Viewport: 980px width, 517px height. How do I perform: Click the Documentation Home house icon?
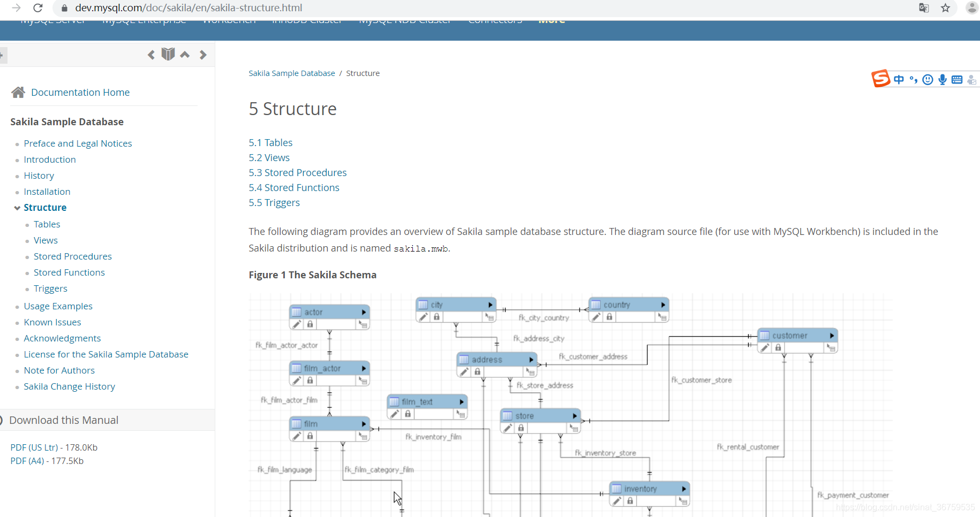(18, 92)
